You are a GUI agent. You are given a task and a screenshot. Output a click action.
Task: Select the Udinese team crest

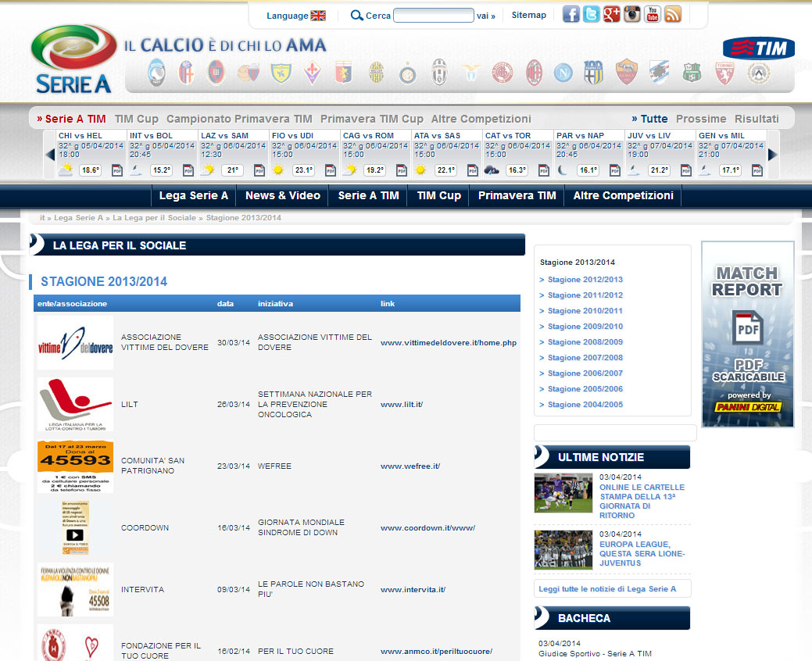pos(759,73)
